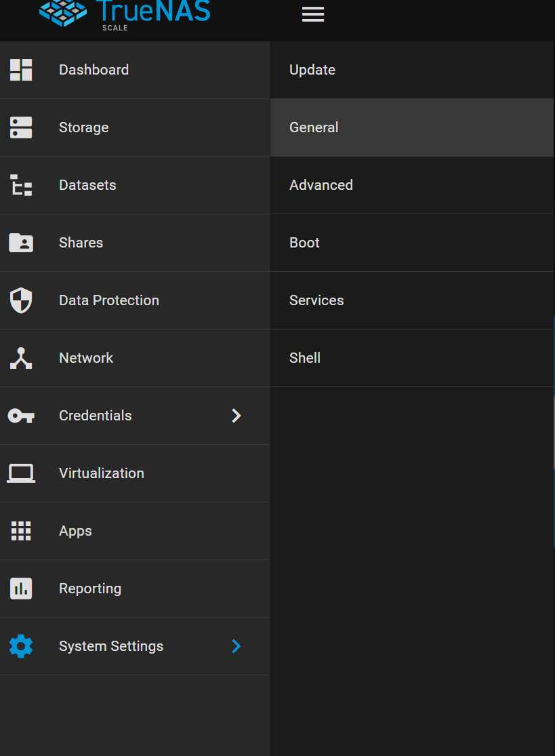Toggle the hamburger menu button
This screenshot has width=555, height=756.
click(312, 14)
